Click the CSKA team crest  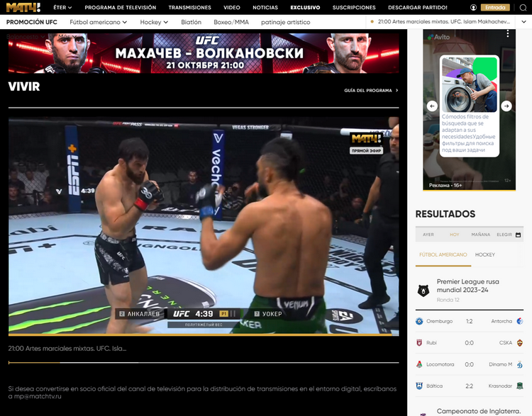[519, 343]
